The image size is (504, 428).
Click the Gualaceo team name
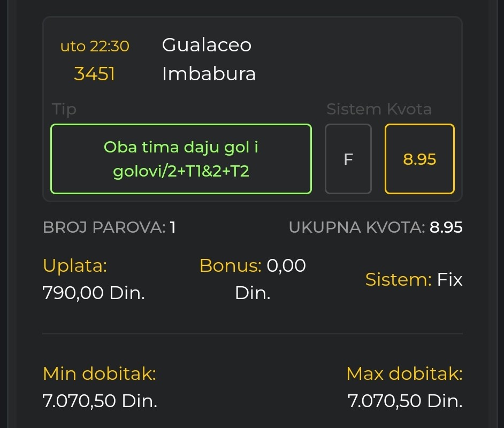click(207, 44)
